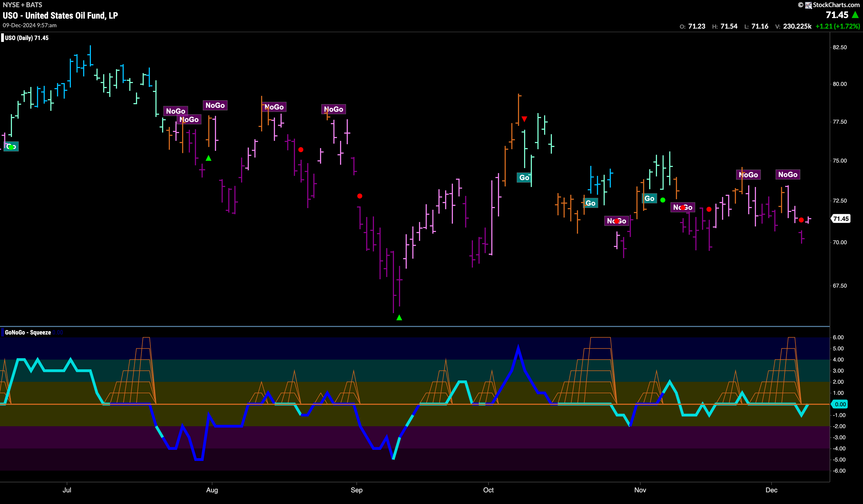Image resolution: width=863 pixels, height=504 pixels.
Task: Click the red down triangle at October peak
Action: pos(524,119)
